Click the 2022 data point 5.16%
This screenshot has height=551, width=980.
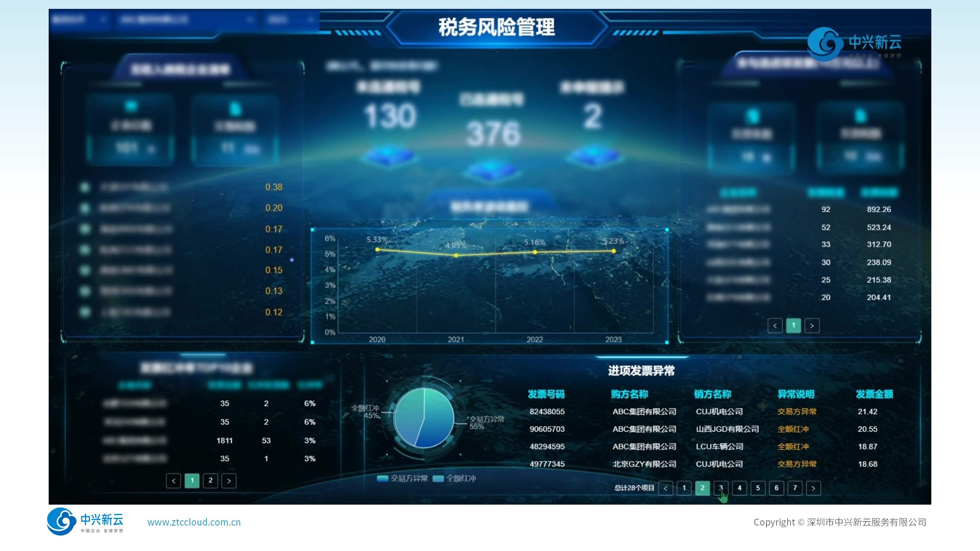535,252
